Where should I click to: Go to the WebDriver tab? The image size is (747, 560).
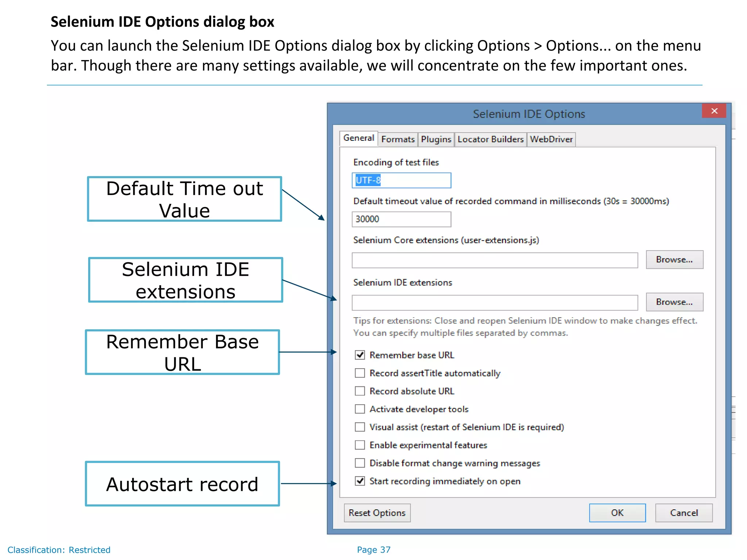pyautogui.click(x=551, y=139)
